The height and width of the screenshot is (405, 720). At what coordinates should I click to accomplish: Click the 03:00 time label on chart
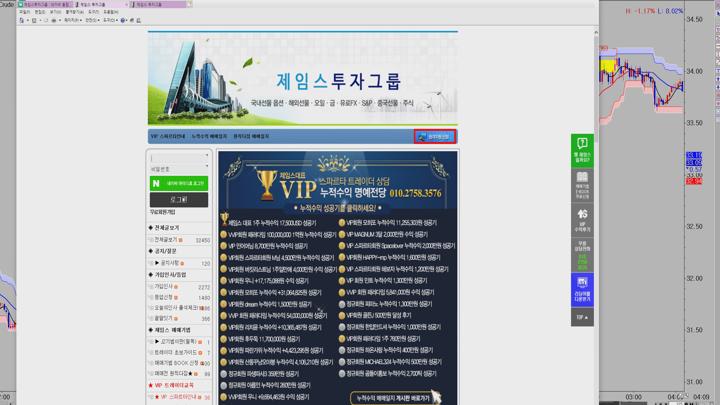point(633,397)
